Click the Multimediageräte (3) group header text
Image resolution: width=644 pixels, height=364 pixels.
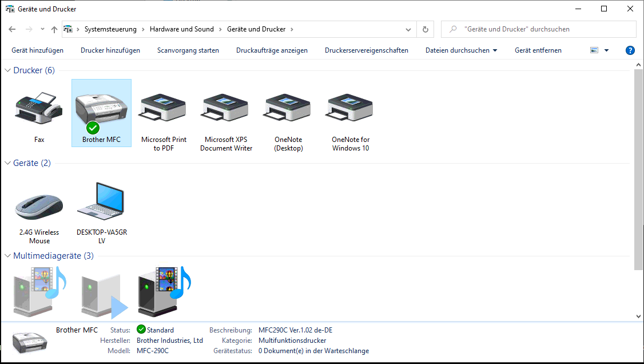coord(53,255)
